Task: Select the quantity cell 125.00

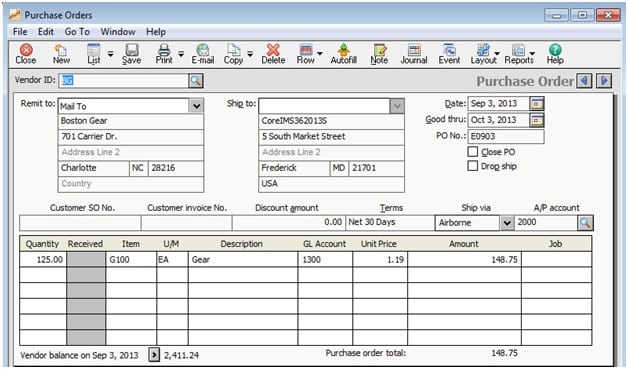Action: pyautogui.click(x=43, y=260)
